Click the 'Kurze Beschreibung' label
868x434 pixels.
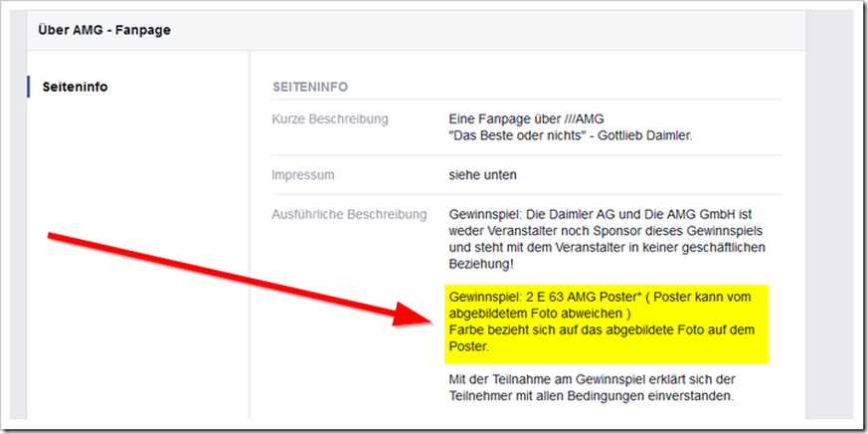tap(330, 119)
